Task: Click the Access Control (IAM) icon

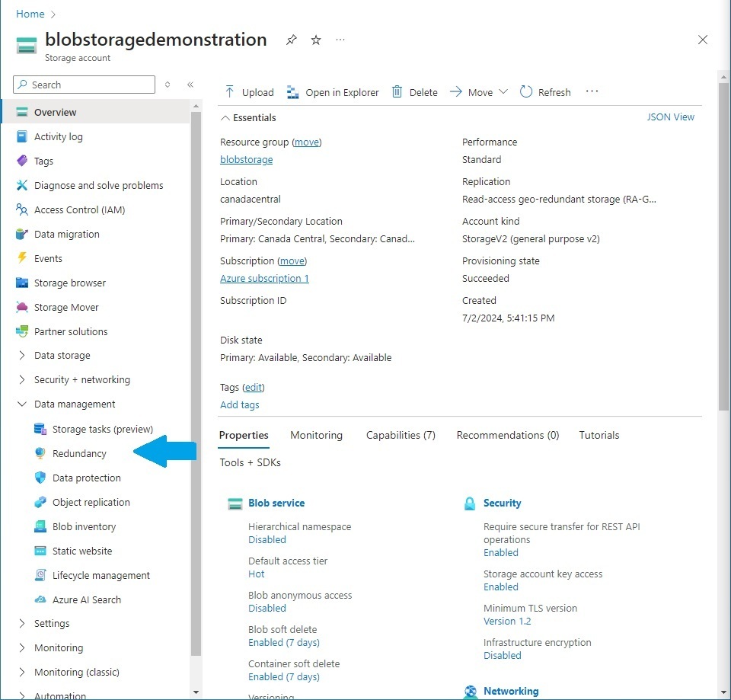Action: 22,209
